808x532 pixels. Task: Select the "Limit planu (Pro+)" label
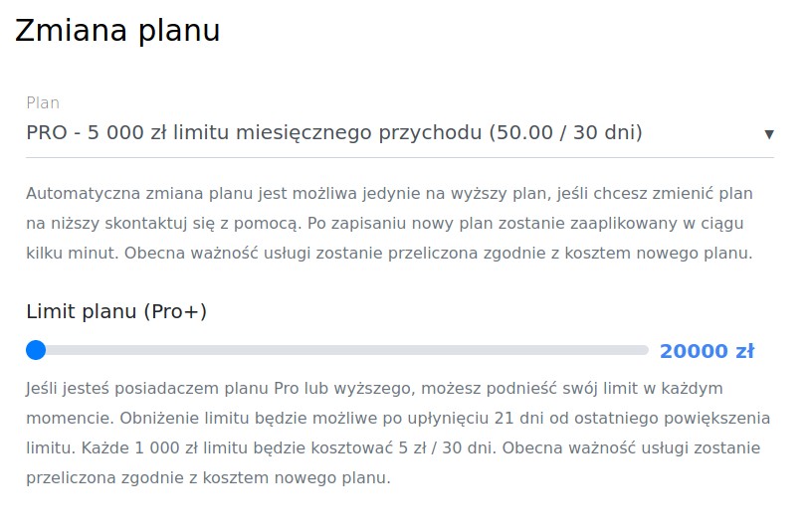116,311
